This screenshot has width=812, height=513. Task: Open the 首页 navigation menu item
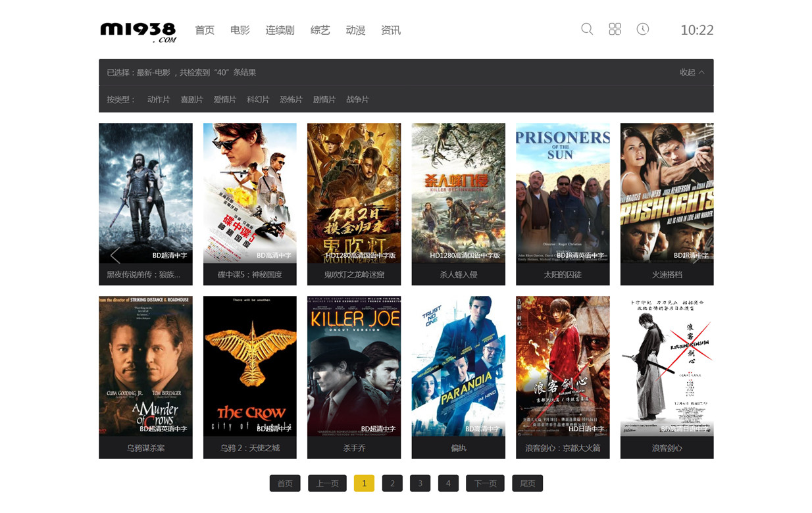click(205, 30)
